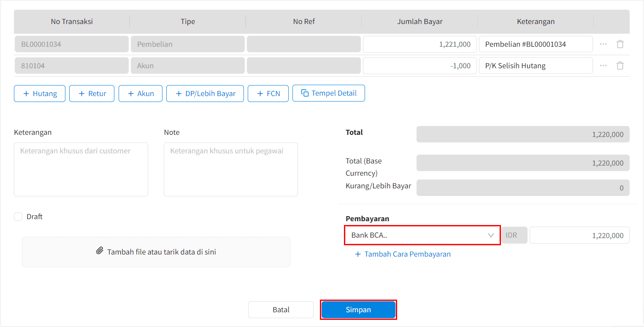Focus the Note textarea for pegawai
Viewport: 644px width, 327px height.
(231, 169)
